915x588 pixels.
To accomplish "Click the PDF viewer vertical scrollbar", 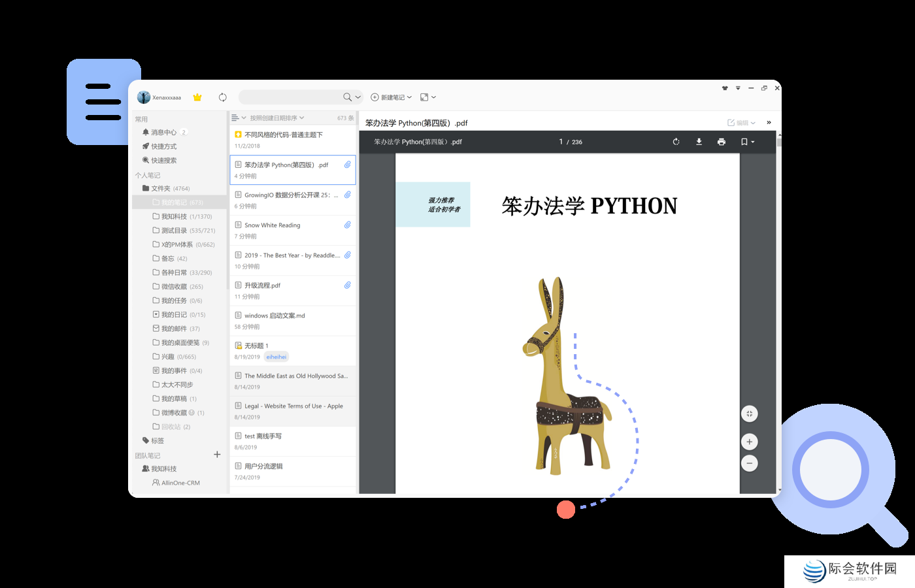I will click(779, 314).
